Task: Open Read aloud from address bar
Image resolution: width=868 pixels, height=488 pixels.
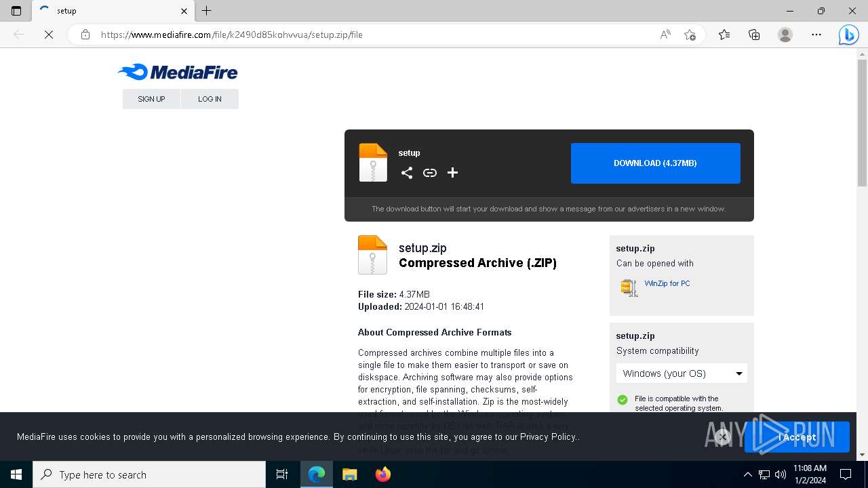Action: [x=665, y=35]
